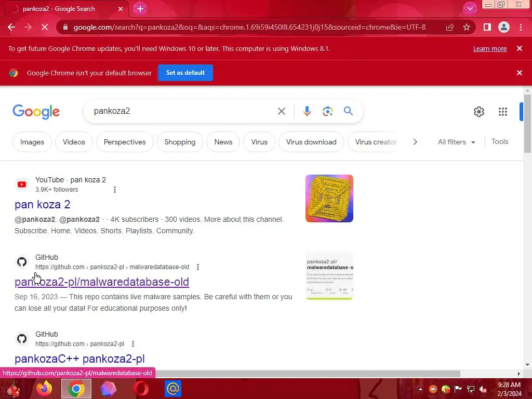The width and height of the screenshot is (532, 399).
Task: Open YouTube result options menu
Action: click(x=115, y=189)
